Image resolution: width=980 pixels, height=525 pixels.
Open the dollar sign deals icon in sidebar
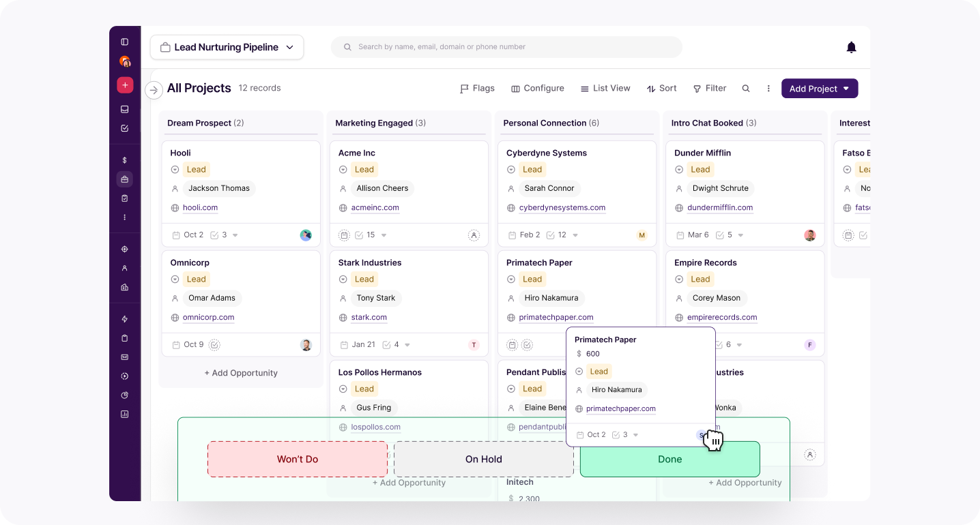[124, 160]
